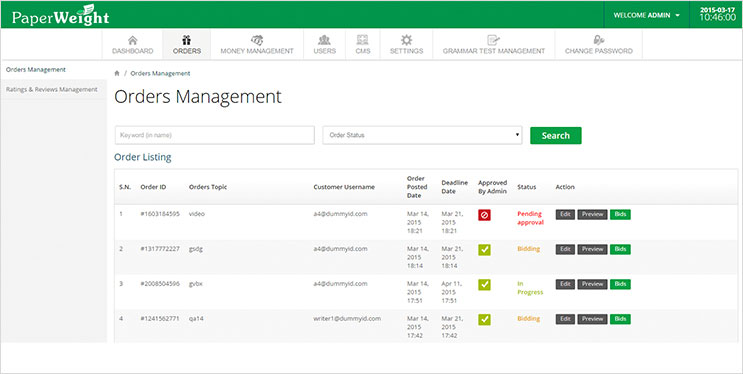
Task: Open Change Password tab label
Action: [x=598, y=51]
